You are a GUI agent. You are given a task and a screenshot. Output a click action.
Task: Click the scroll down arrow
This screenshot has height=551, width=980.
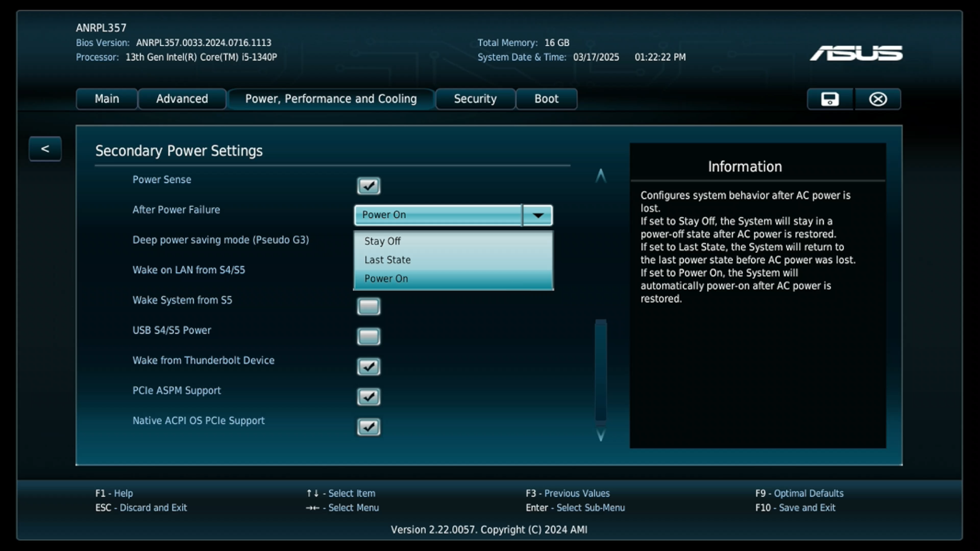(601, 435)
